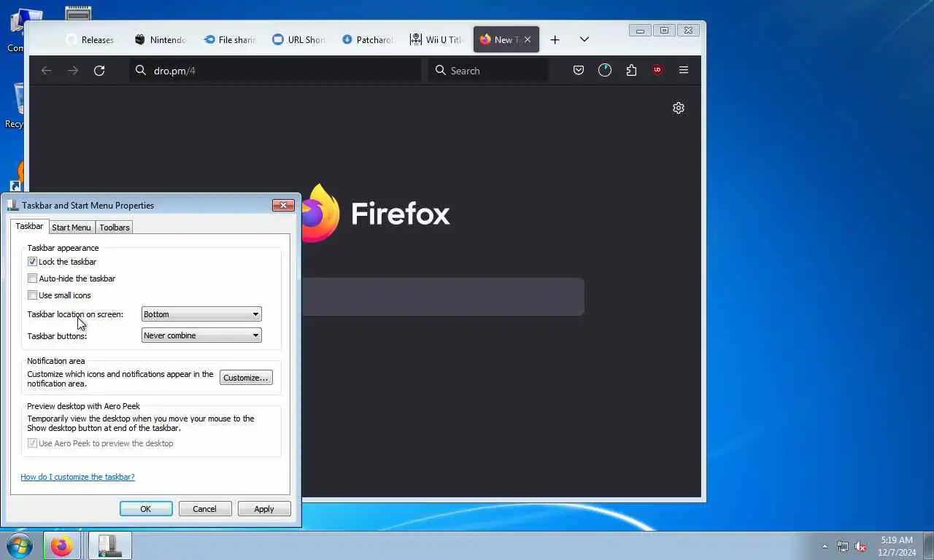
Task: Click Apply in Taskbar Properties
Action: click(264, 509)
